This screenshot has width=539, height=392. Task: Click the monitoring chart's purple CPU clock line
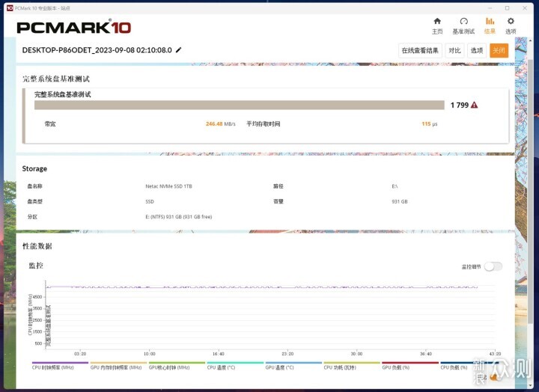[x=261, y=287]
